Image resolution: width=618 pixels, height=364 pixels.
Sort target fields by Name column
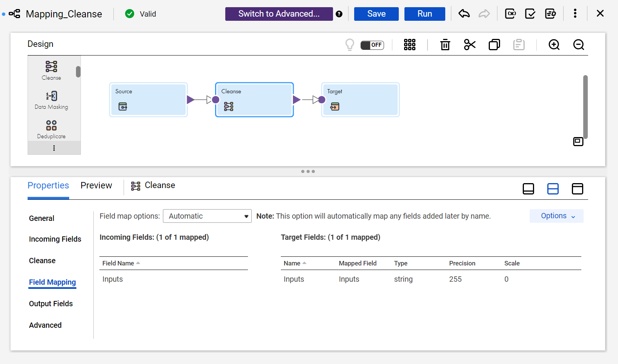tap(295, 263)
